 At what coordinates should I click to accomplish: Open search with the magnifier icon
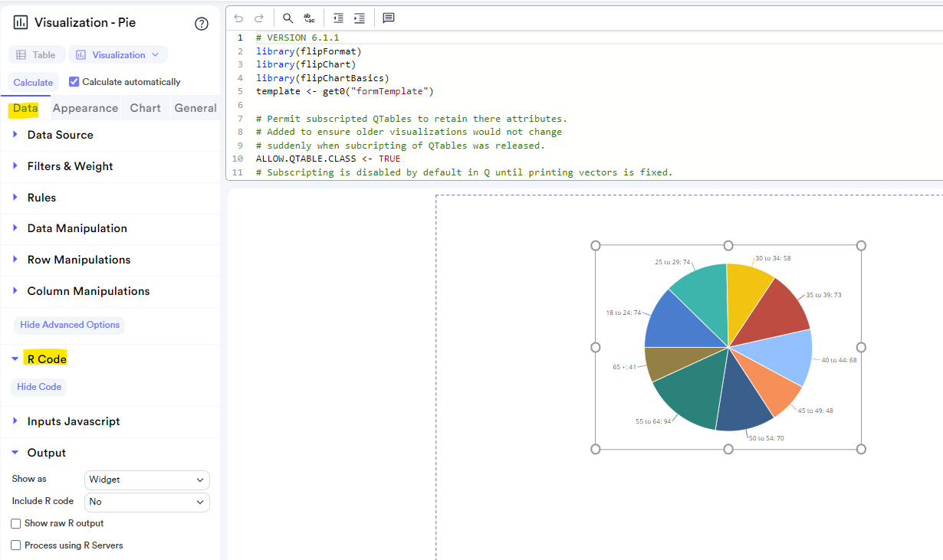(x=287, y=18)
